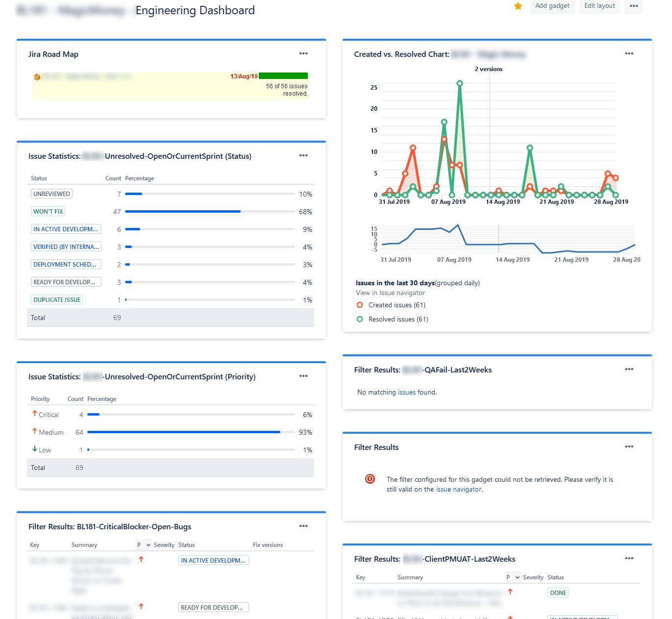This screenshot has height=619, width=672.
Task: Select Resolved issues (61) legend entry
Action: [398, 319]
